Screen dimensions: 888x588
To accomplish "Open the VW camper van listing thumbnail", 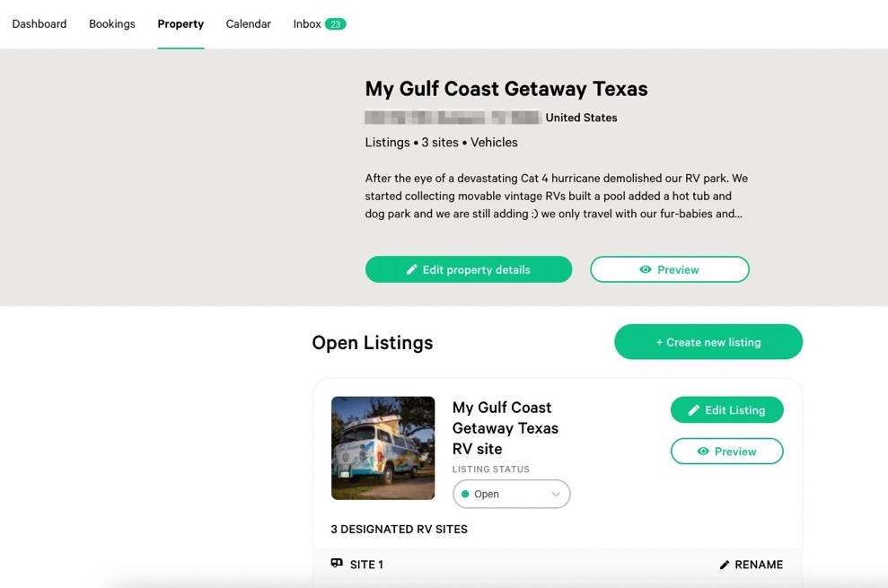I will (382, 448).
